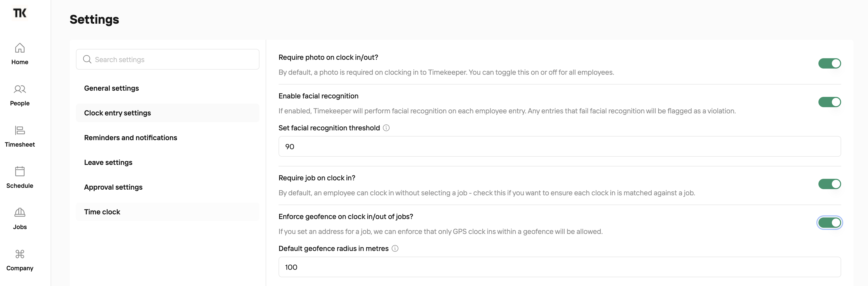Viewport: 868px width, 286px height.
Task: Click the TK logo at top left
Action: point(20,13)
